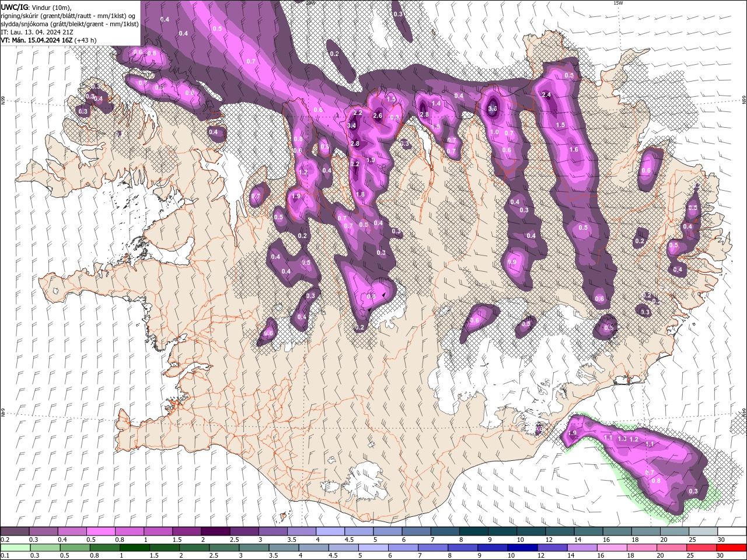Click the valid time 'VT: Mán. 15.04.2024 16Z (+43 h)'
Screen dimensions: 747x560
click(x=49, y=40)
